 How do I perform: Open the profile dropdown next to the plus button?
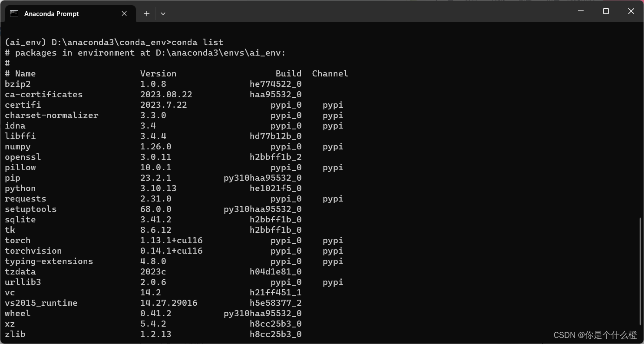(x=163, y=13)
